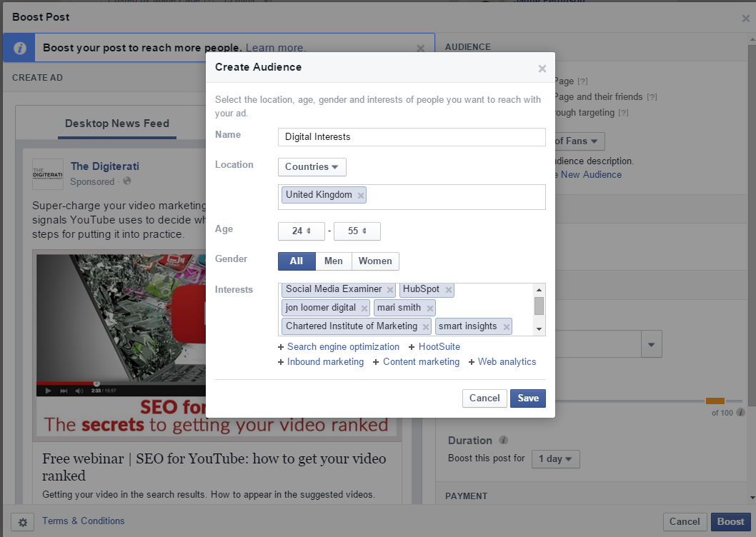This screenshot has height=537, width=756.
Task: Click the public globe icon
Action: coord(127,181)
